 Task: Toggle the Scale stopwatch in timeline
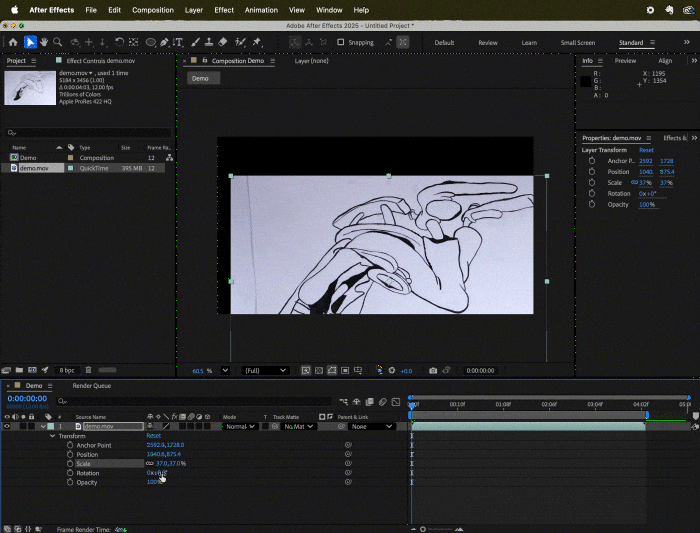pos(70,464)
